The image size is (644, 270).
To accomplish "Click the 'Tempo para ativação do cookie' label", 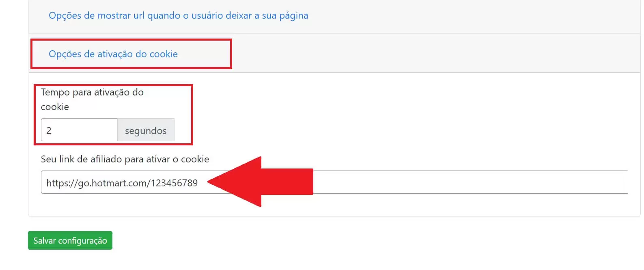I will pyautogui.click(x=92, y=99).
